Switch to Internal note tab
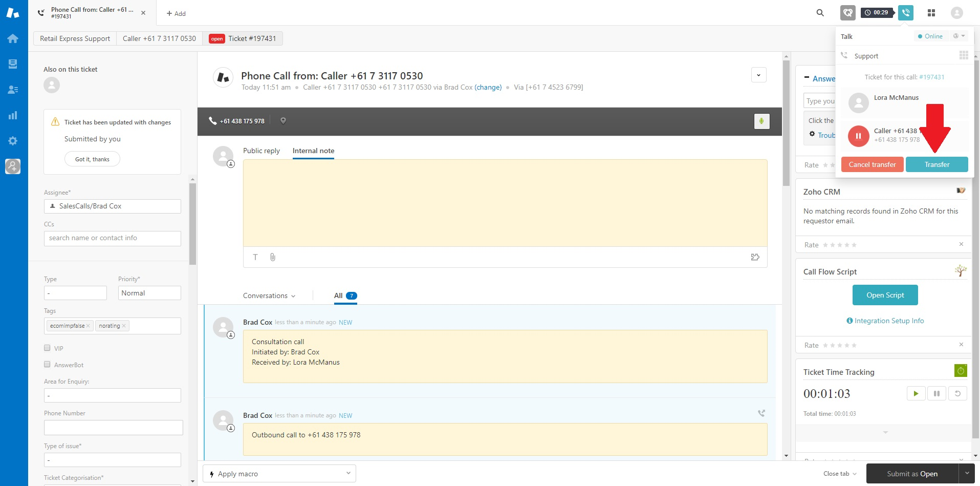This screenshot has width=980, height=486. (x=313, y=151)
